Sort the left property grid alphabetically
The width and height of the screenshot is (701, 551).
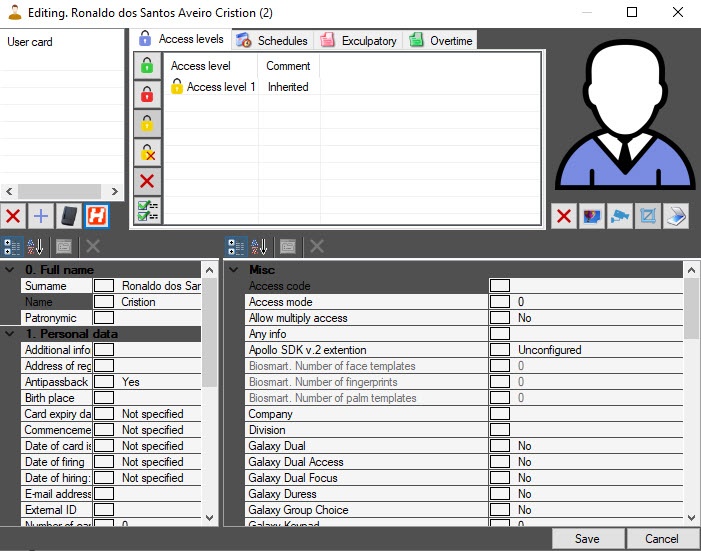[x=35, y=246]
